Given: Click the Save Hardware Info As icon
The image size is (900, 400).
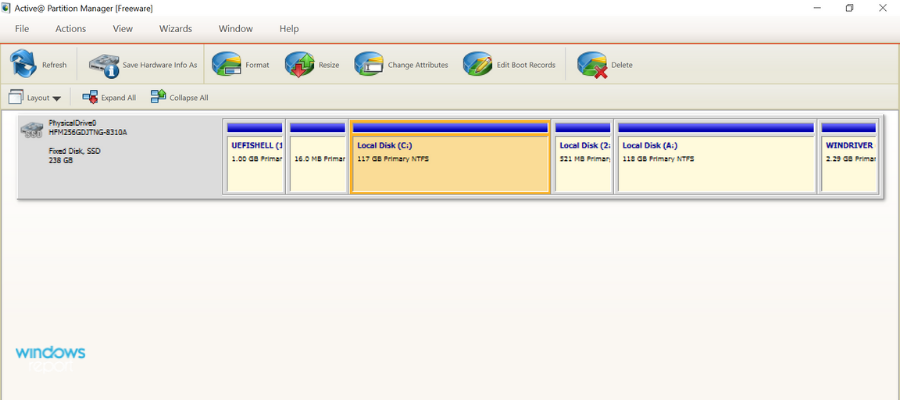Looking at the screenshot, I should [104, 65].
